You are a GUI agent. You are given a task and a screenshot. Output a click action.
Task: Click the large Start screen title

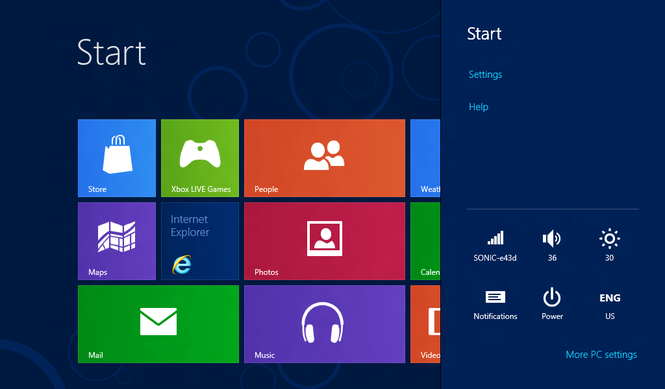(112, 53)
